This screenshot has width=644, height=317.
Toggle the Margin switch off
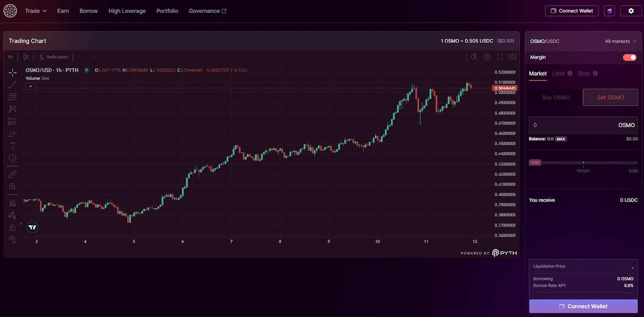point(630,58)
